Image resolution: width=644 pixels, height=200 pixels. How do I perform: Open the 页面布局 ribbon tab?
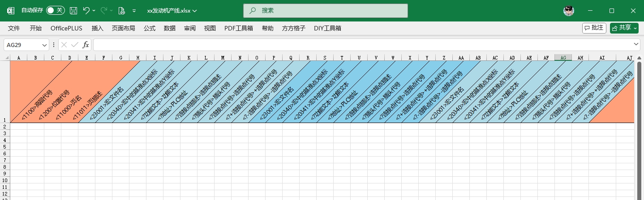point(123,28)
